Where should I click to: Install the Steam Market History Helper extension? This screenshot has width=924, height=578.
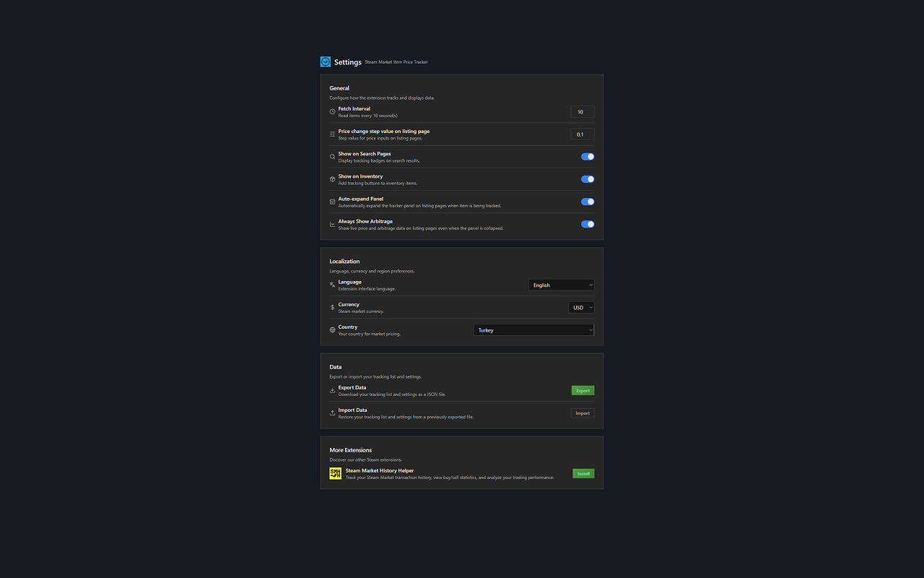click(x=583, y=473)
